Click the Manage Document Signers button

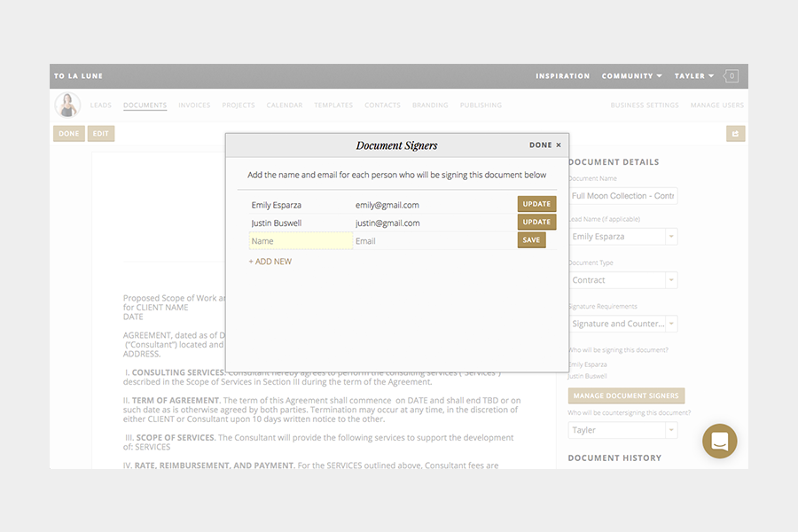(626, 395)
